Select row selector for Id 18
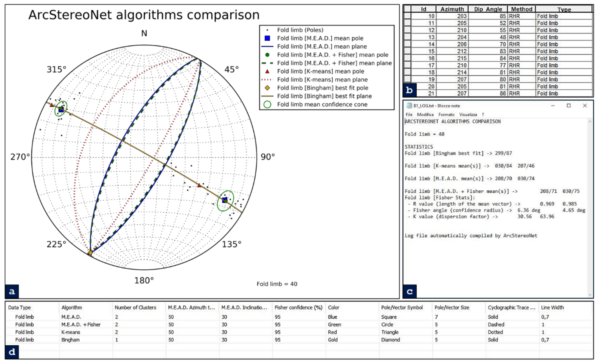Image resolution: width=597 pixels, height=364 pixels. (407, 72)
